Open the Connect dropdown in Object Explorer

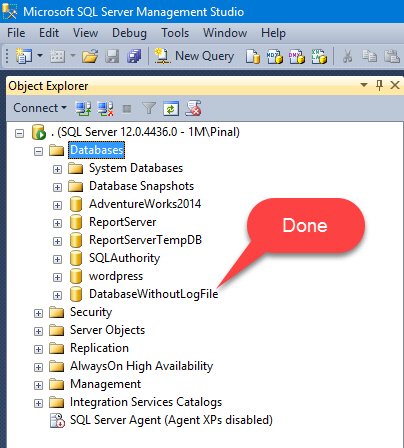[x=40, y=108]
